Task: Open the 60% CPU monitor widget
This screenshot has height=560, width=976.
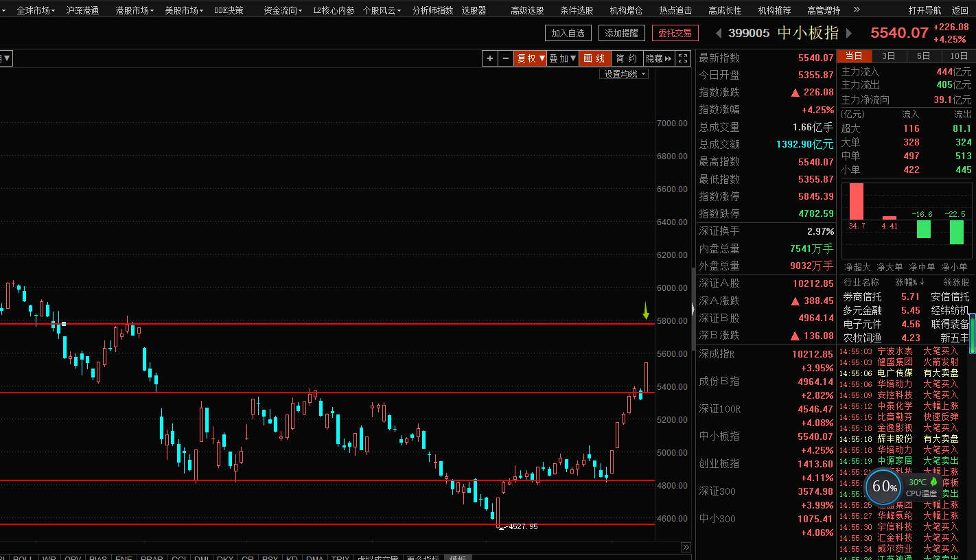Action: click(884, 487)
